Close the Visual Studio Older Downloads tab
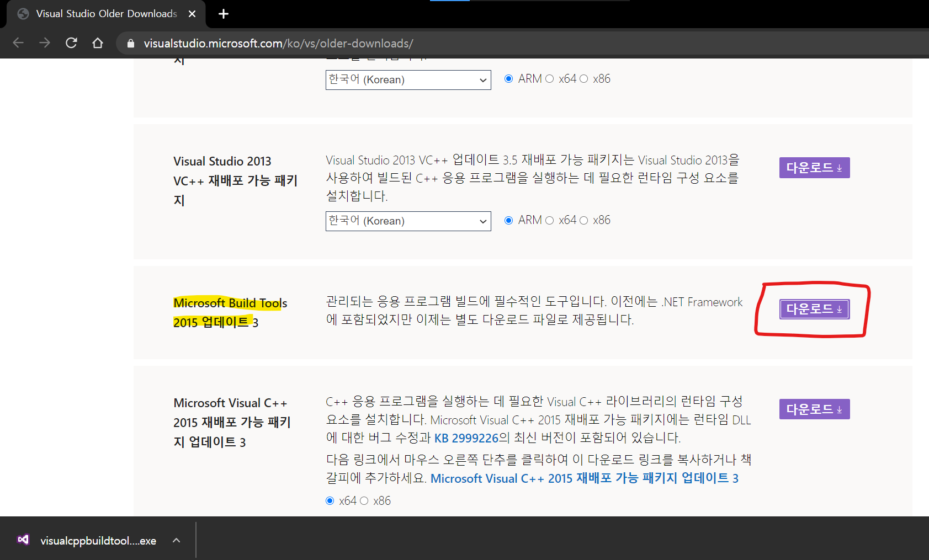 [192, 14]
